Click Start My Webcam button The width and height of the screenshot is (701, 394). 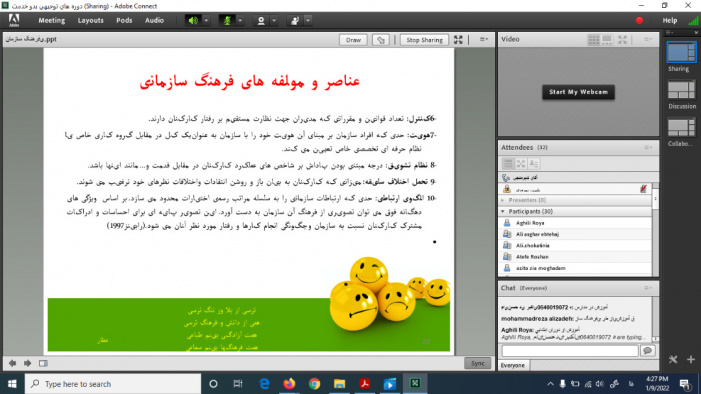(578, 92)
